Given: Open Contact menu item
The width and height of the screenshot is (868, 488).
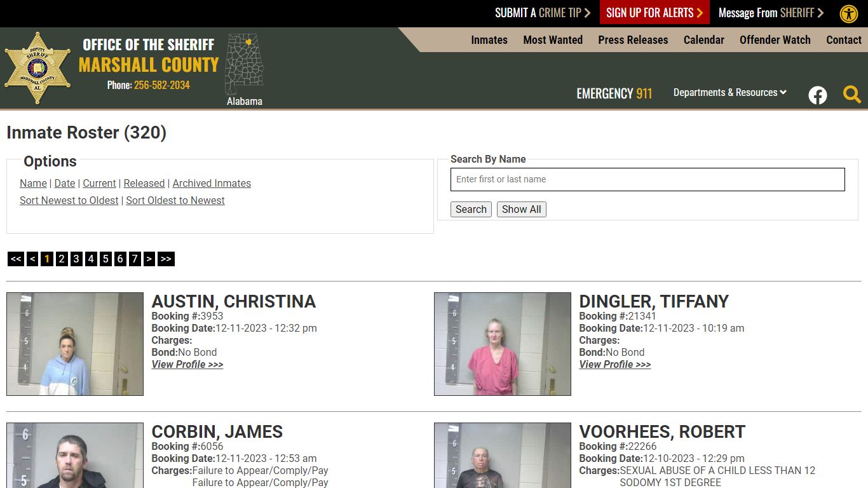Looking at the screenshot, I should click(844, 39).
